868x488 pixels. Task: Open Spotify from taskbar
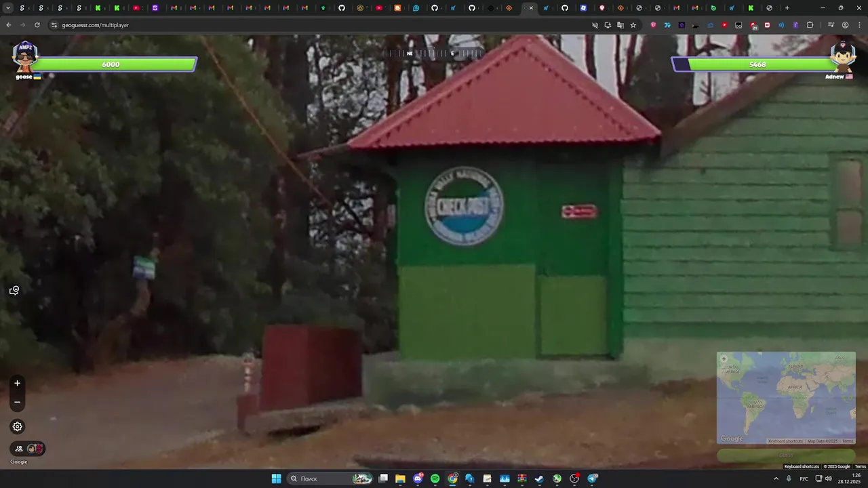pos(435,479)
